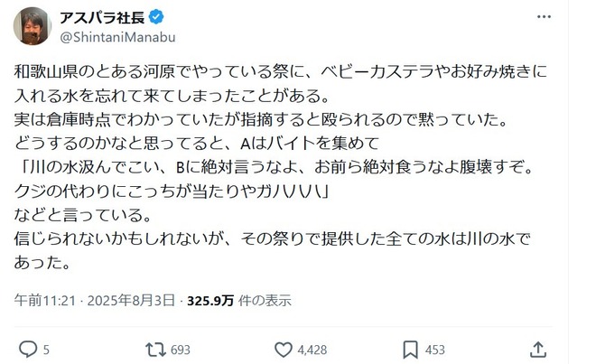Viewport: 605px width, 364px height.
Task: Click the reply speech bubble icon
Action: [x=28, y=350]
